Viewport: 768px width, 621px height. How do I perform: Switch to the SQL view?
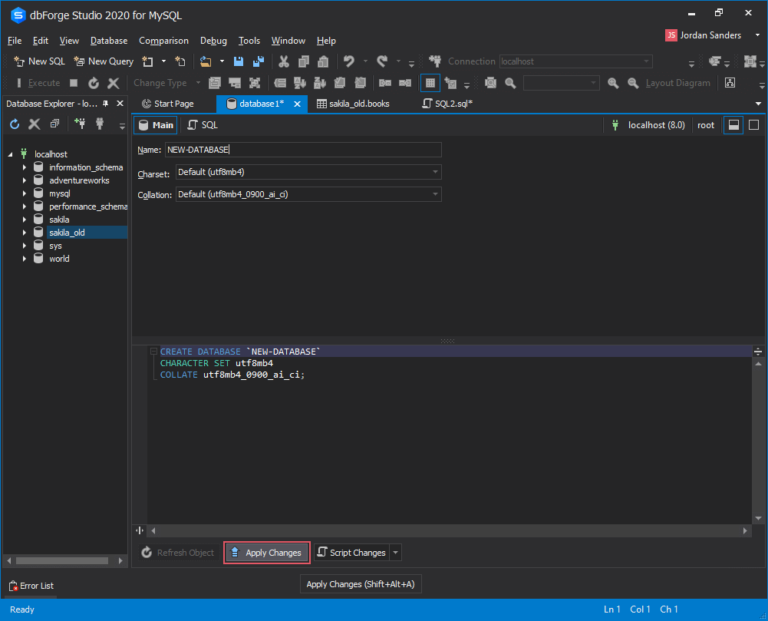coord(203,125)
